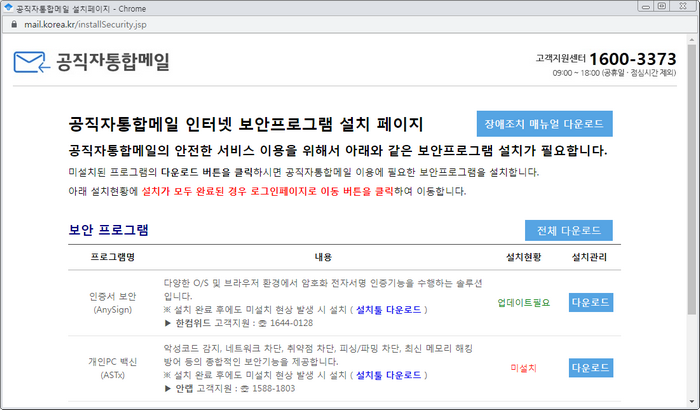Click the URL mail.korea.kr/installSecurity.jsp address field
Screen dimensions: 700x410
[85, 25]
